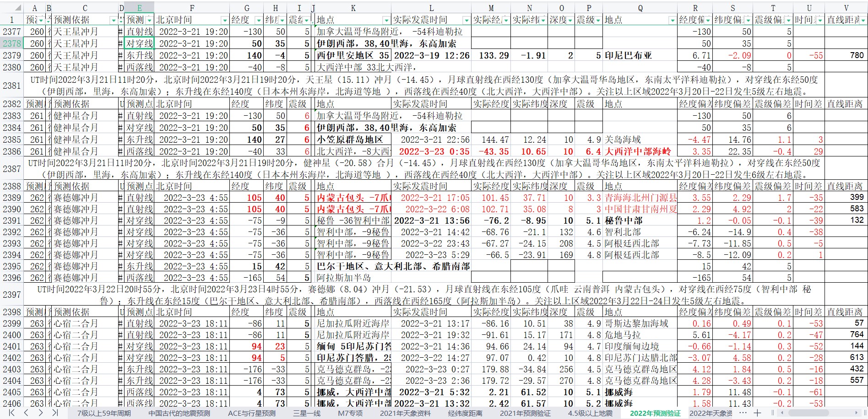868x419 pixels.
Task: Open filter dropdown for 直线距离 column V
Action: point(863,20)
